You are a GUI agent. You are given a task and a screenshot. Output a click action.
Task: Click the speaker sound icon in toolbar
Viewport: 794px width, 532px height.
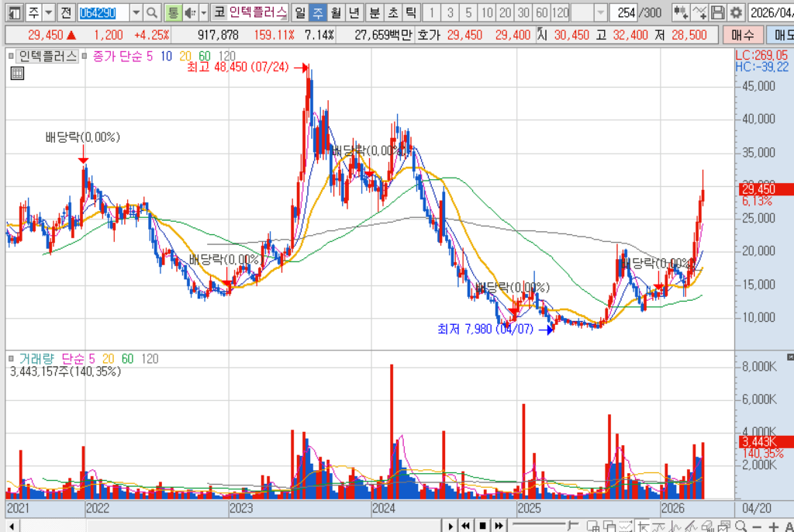tap(190, 12)
